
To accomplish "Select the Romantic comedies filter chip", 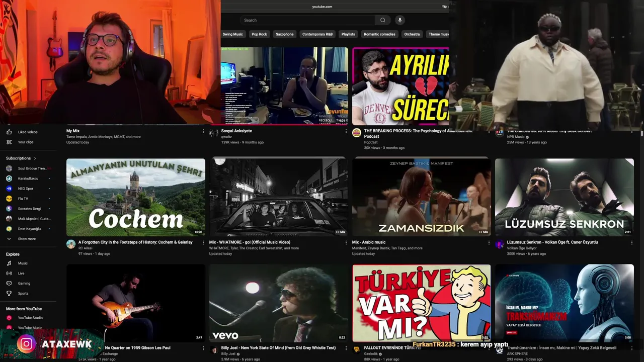I will (379, 34).
